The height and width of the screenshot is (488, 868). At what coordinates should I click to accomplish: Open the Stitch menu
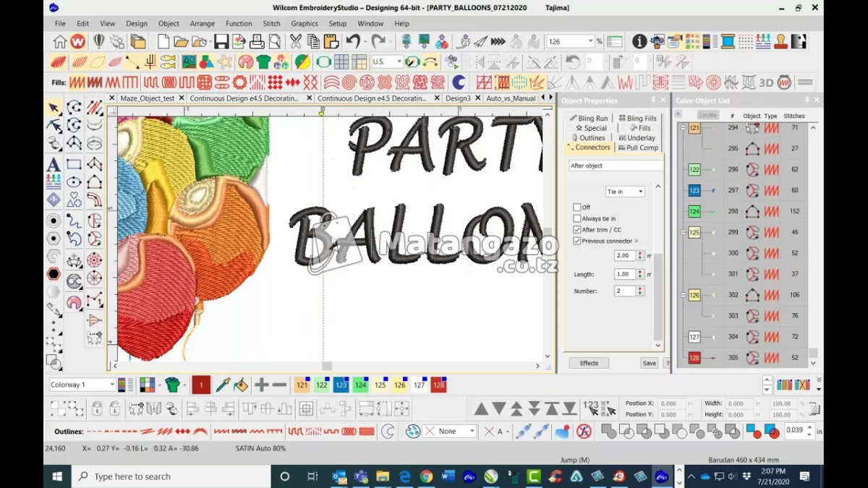pyautogui.click(x=271, y=23)
